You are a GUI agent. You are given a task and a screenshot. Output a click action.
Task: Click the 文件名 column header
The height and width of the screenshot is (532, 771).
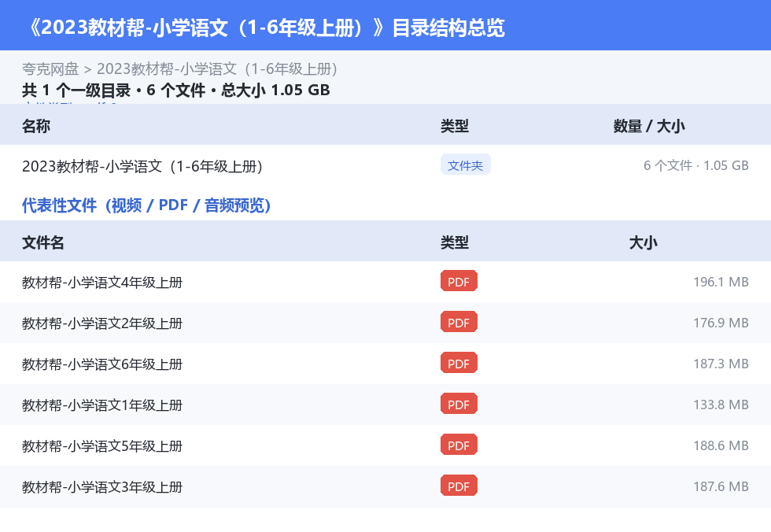pyautogui.click(x=42, y=242)
